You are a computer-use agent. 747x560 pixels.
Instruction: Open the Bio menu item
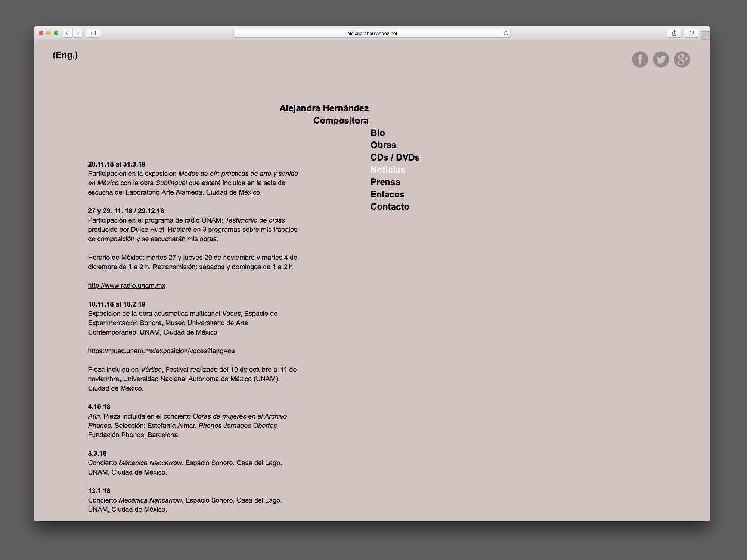point(378,133)
